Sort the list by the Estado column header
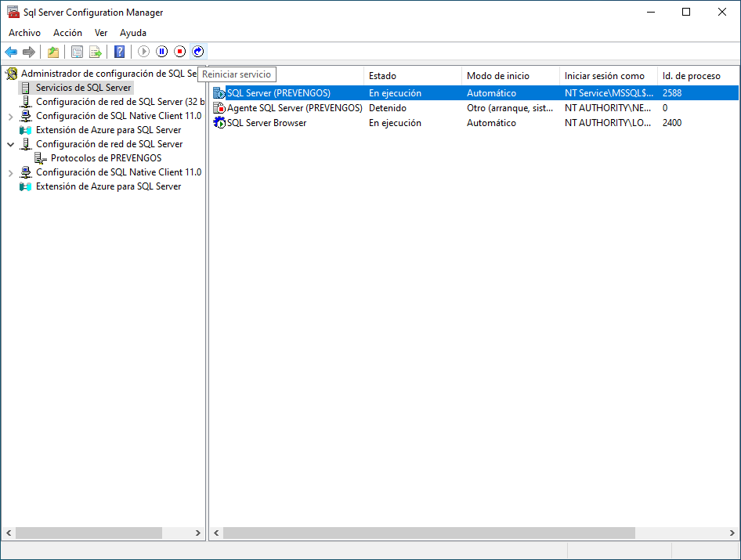Viewport: 741px width, 560px height. coord(382,76)
